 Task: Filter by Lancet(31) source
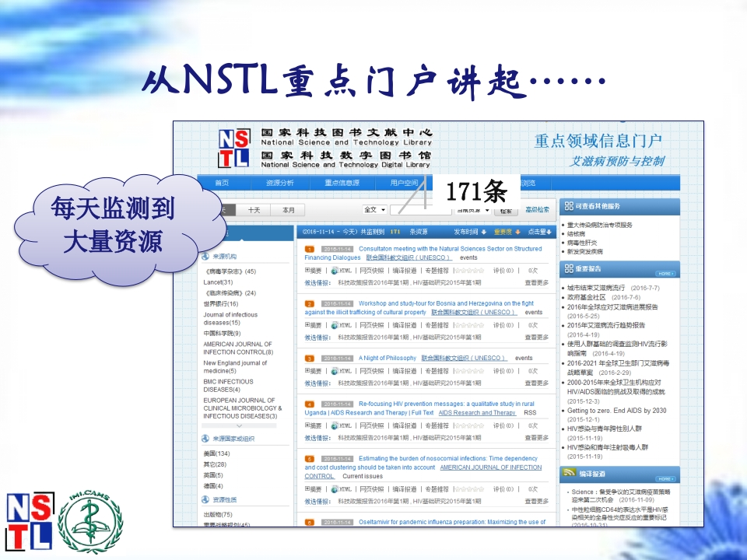(x=219, y=282)
